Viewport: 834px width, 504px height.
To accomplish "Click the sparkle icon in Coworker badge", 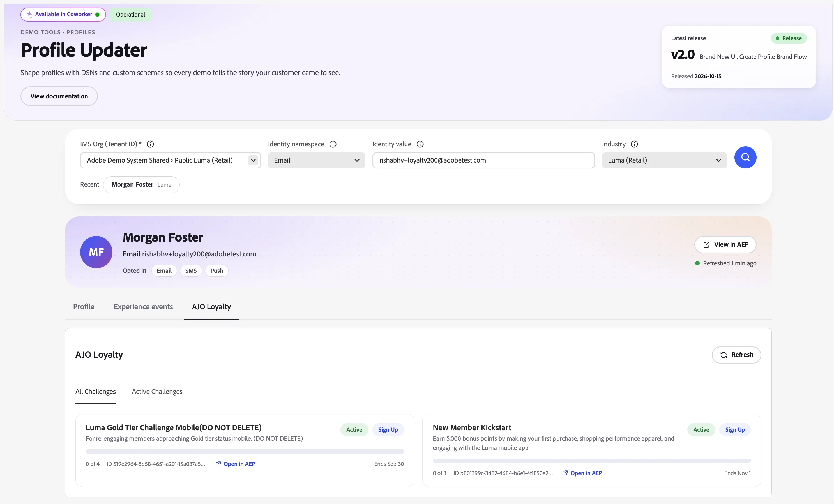I will pyautogui.click(x=29, y=15).
